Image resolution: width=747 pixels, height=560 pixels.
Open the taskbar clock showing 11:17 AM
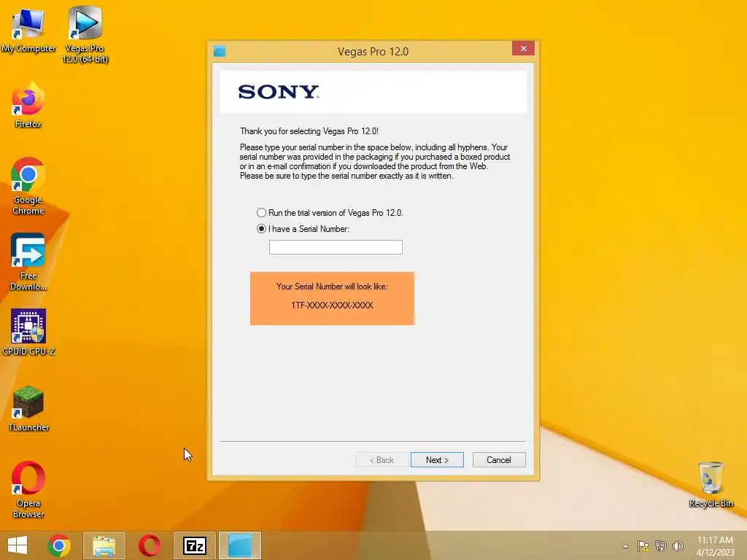(715, 546)
